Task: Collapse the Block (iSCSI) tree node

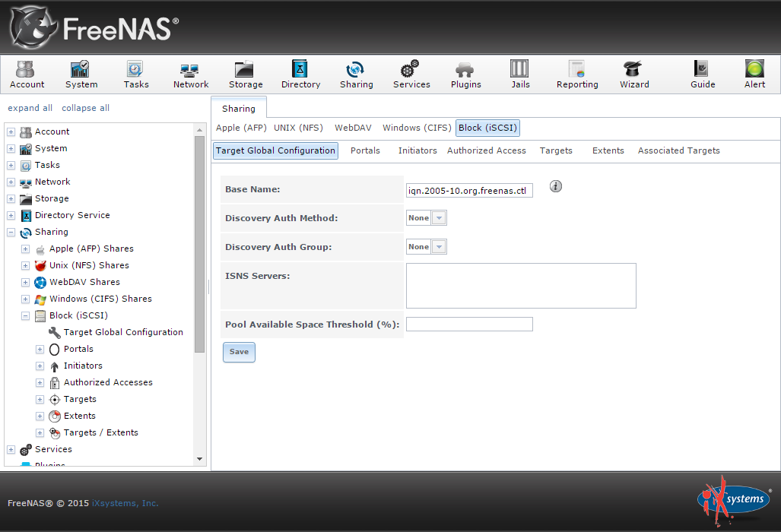Action: 25,315
